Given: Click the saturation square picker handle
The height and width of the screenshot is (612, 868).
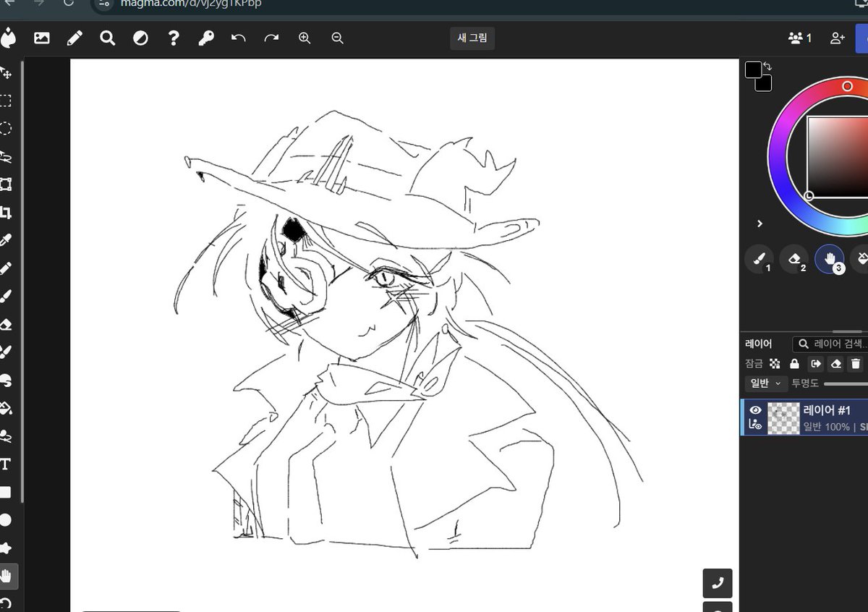Looking at the screenshot, I should coord(809,196).
